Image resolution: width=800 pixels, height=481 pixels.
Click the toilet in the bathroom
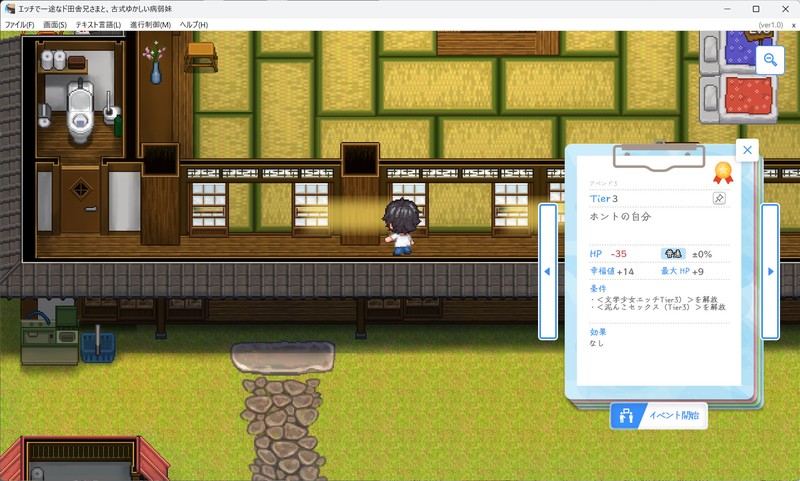coord(79,111)
